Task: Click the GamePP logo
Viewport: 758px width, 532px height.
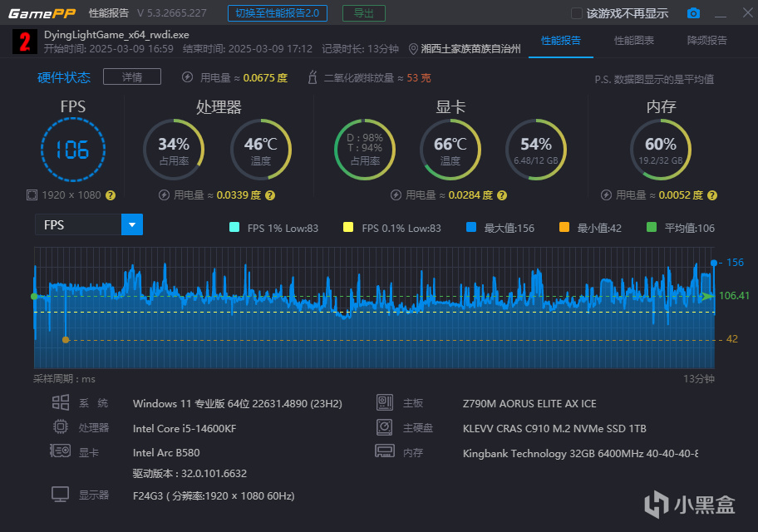Action: coord(42,13)
